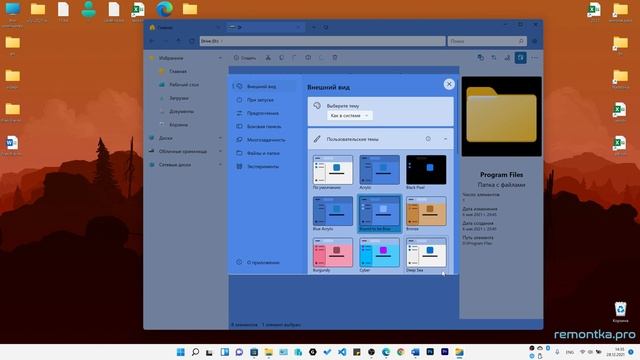
Task: Toggle the highlighted preview pane button
Action: tap(520, 58)
